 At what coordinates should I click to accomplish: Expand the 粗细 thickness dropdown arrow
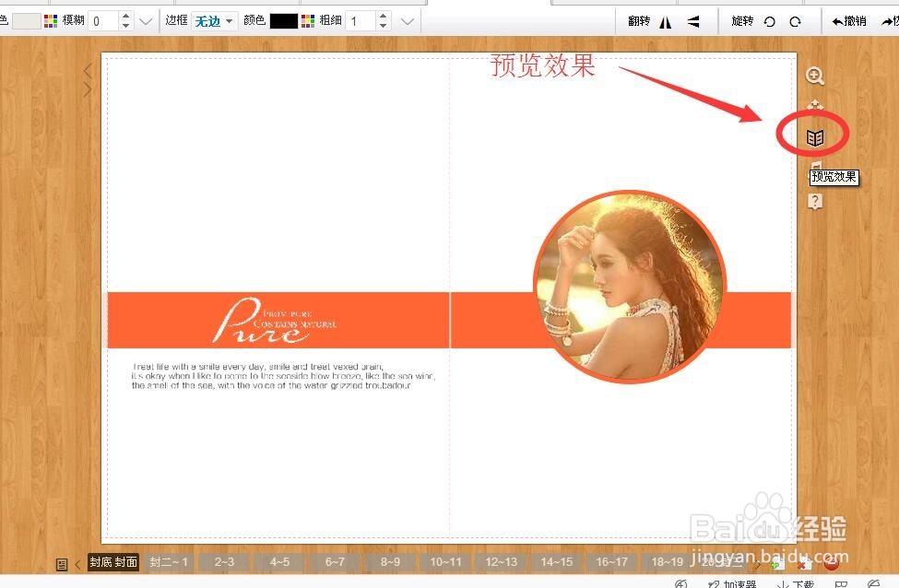(406, 20)
